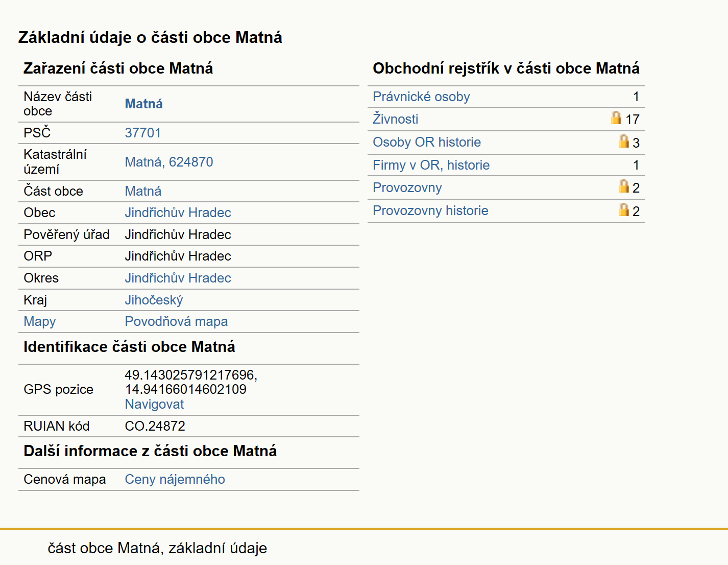
Task: Open the Ceny nájemného link
Action: (x=175, y=479)
